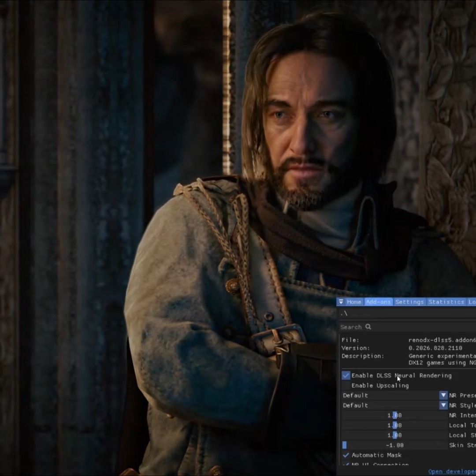Click the Search input field

click(x=407, y=327)
